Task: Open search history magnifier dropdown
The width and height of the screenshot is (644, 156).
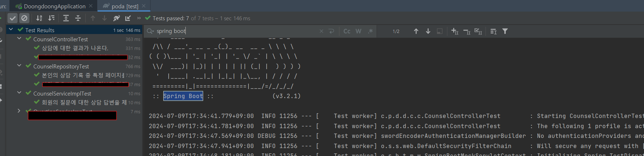Action: pos(150,31)
